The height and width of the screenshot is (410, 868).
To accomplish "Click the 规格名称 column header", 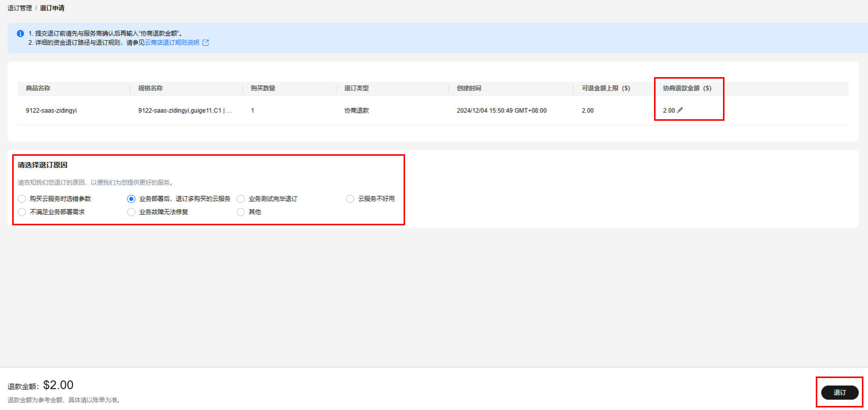I will (151, 88).
